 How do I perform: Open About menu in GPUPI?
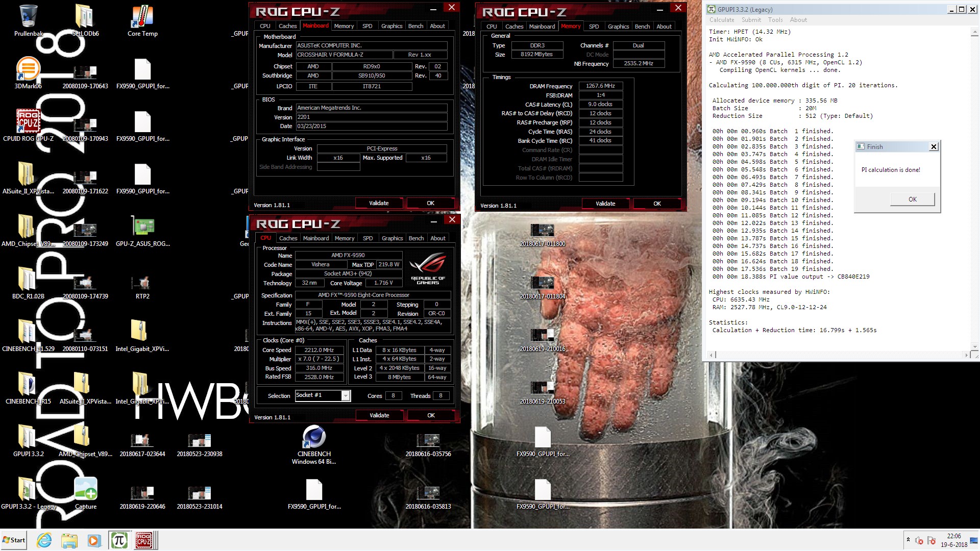798,20
